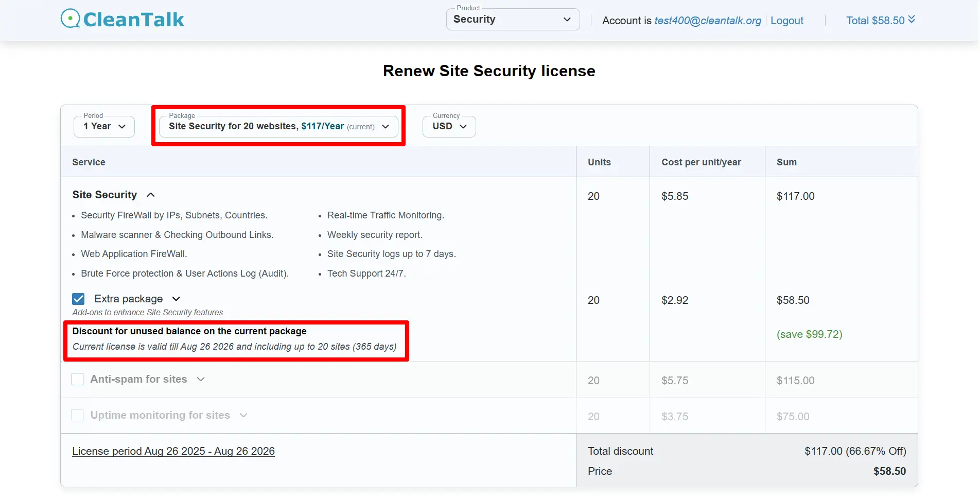Screen dimensions: 980x496
Task: Click the Anti-spam for sites label
Action: click(x=138, y=379)
